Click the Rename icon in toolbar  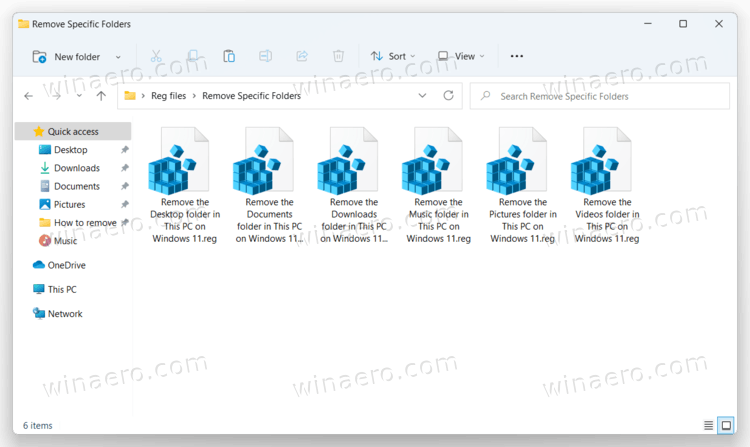pyautogui.click(x=265, y=56)
